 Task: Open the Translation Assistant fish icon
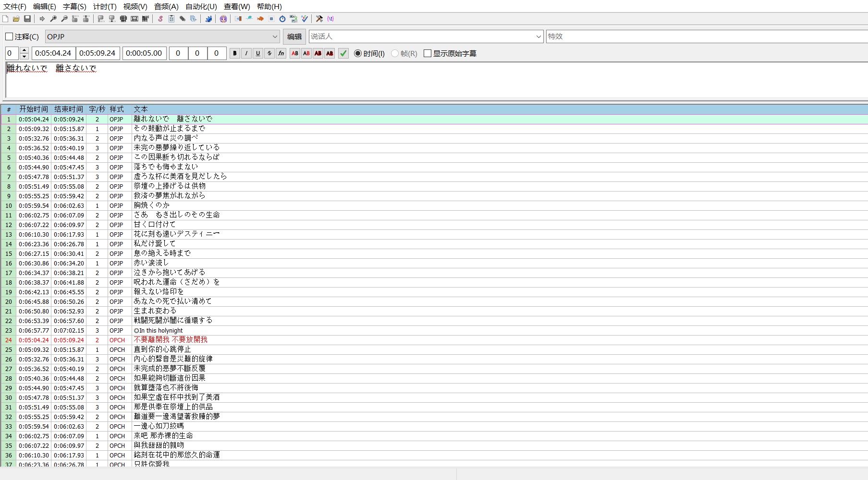pos(260,19)
